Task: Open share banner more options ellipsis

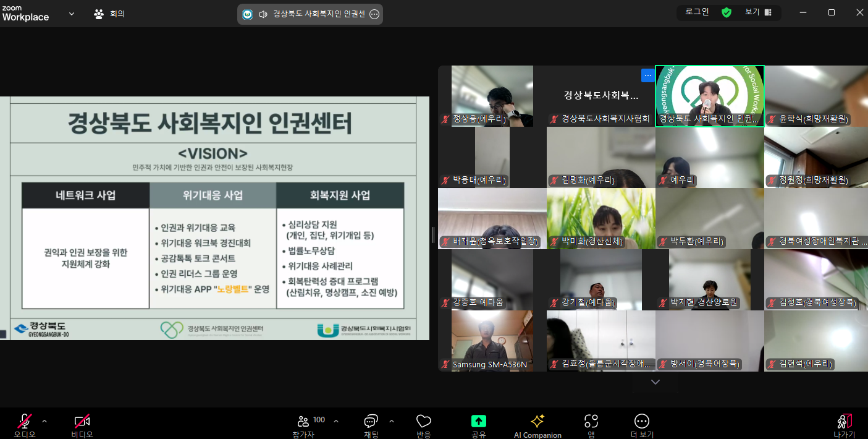Action: click(x=374, y=14)
